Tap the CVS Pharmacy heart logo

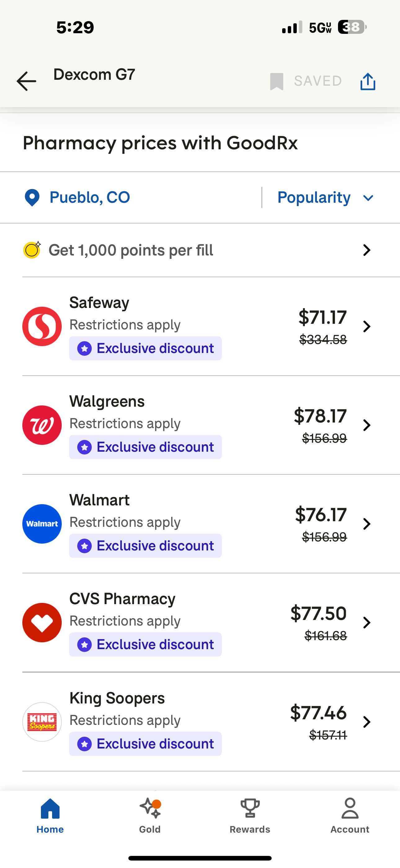click(42, 622)
